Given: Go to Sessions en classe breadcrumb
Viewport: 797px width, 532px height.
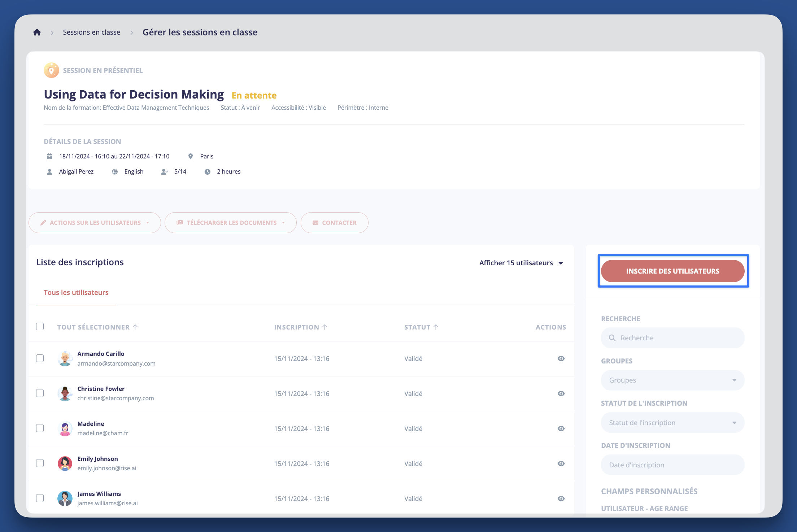Looking at the screenshot, I should point(91,32).
